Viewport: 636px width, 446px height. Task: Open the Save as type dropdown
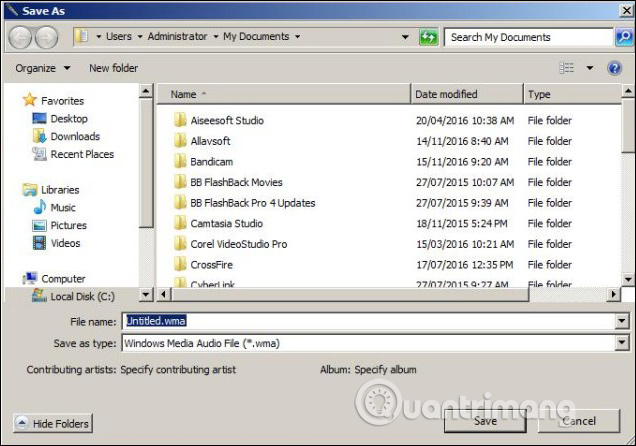coord(622,343)
